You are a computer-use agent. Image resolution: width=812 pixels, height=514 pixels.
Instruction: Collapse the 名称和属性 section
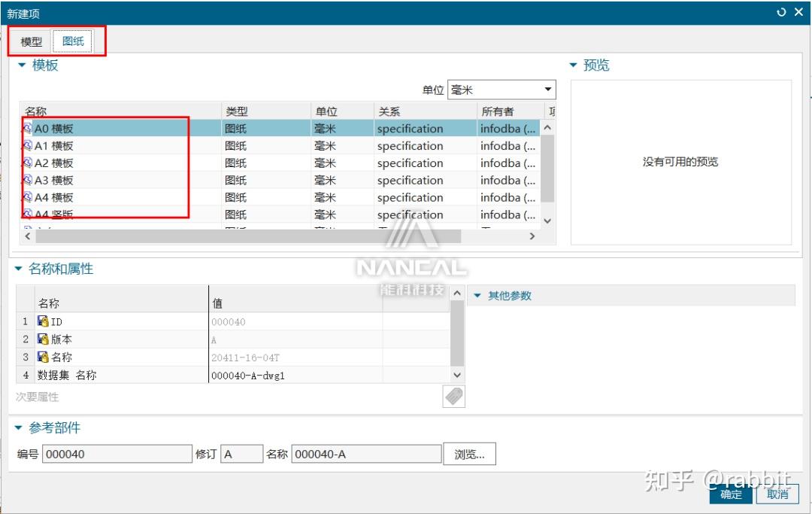pyautogui.click(x=19, y=269)
